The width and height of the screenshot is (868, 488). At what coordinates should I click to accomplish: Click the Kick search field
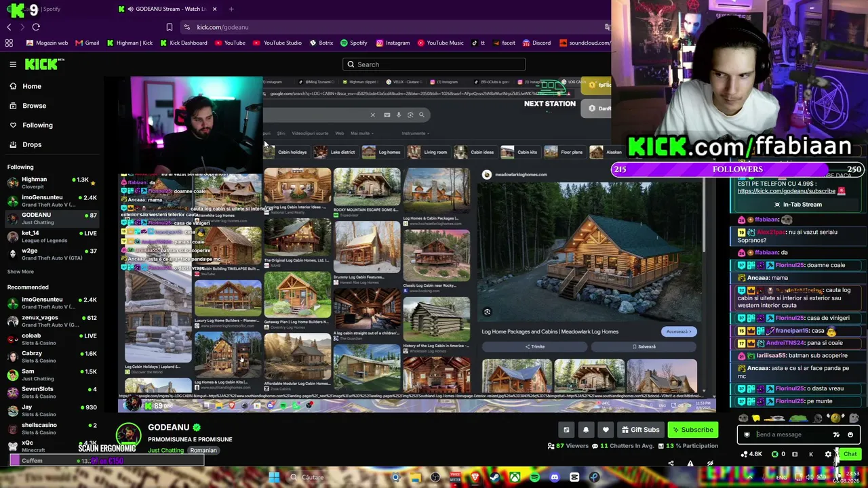(434, 64)
